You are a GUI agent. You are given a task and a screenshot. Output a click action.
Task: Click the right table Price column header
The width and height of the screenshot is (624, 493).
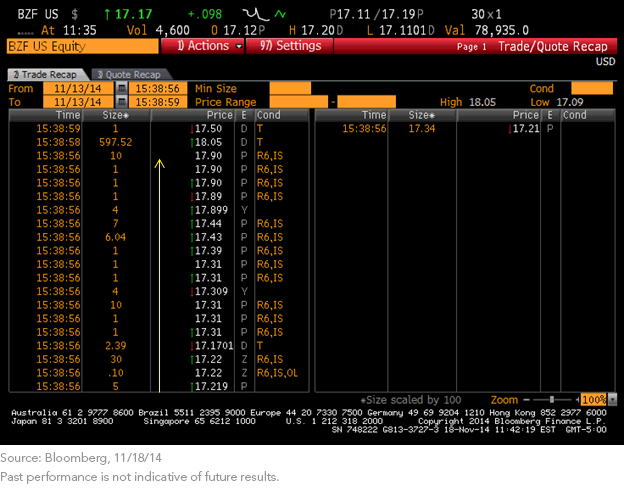click(499, 115)
